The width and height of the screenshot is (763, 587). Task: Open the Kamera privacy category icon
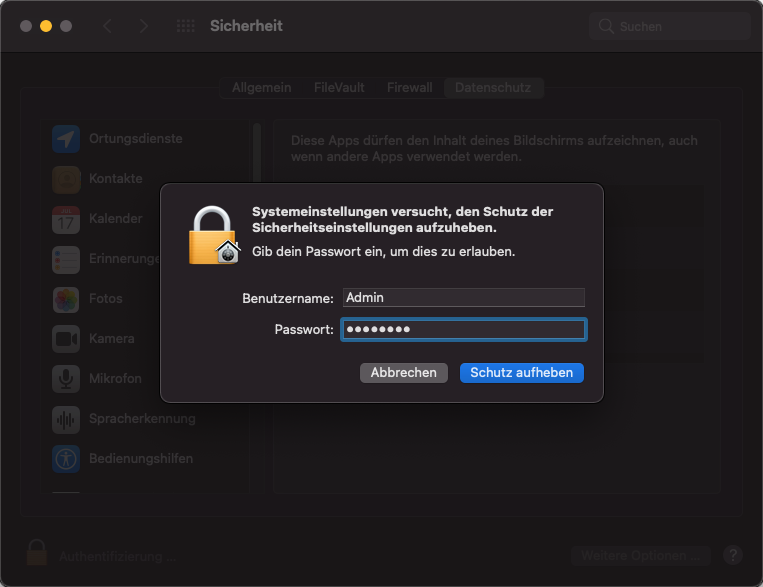pos(66,339)
